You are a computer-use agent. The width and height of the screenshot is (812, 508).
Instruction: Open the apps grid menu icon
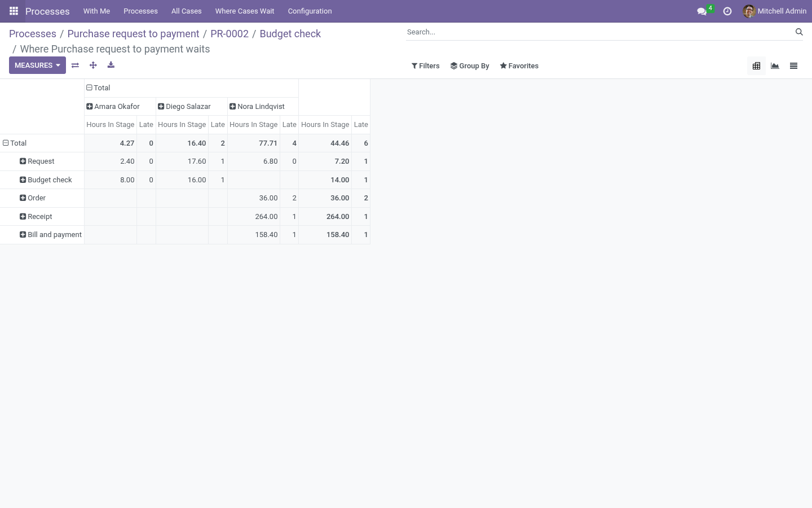click(x=14, y=11)
